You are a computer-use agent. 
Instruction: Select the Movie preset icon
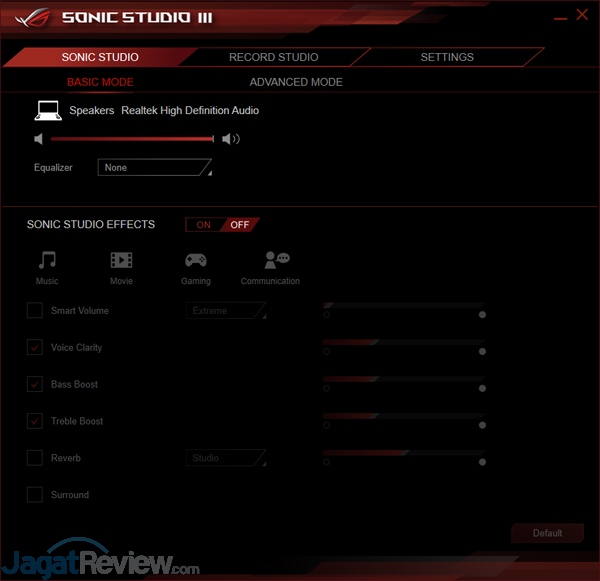coord(121,260)
